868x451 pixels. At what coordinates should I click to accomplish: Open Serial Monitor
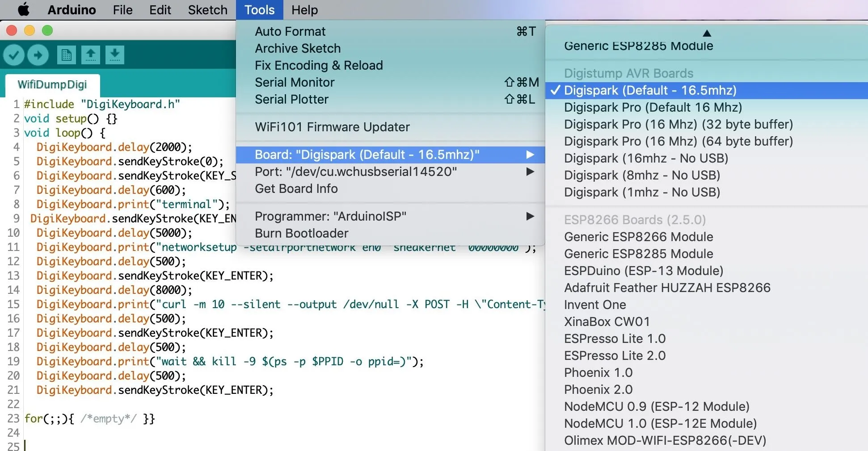pyautogui.click(x=391, y=82)
